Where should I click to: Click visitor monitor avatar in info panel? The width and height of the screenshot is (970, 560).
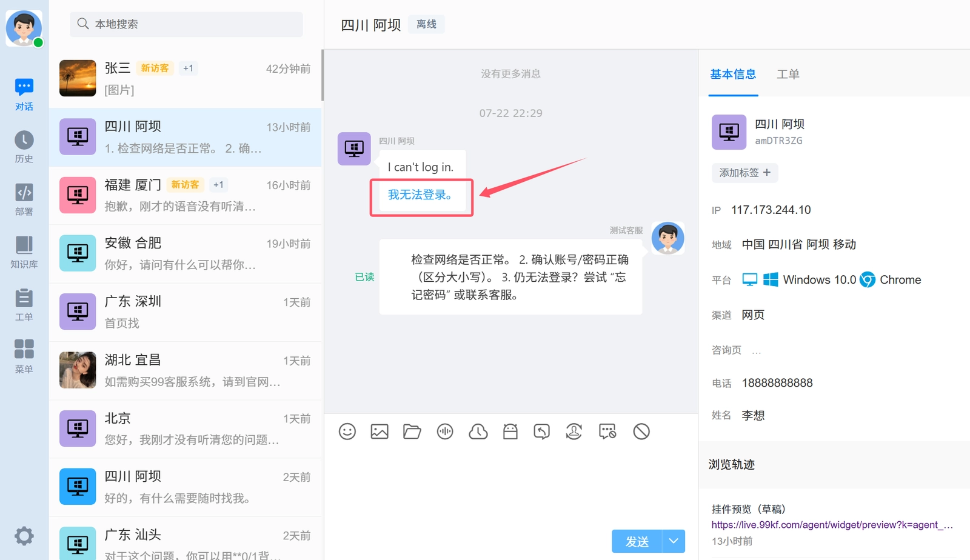pos(729,132)
